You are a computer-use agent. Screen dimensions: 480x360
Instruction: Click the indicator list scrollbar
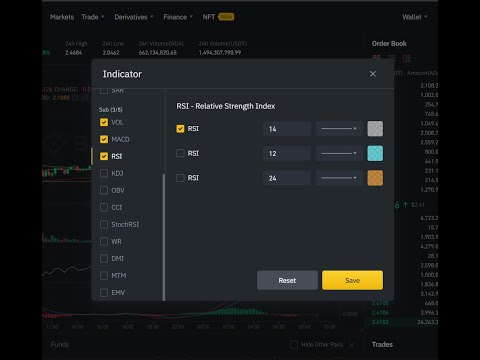click(x=164, y=237)
